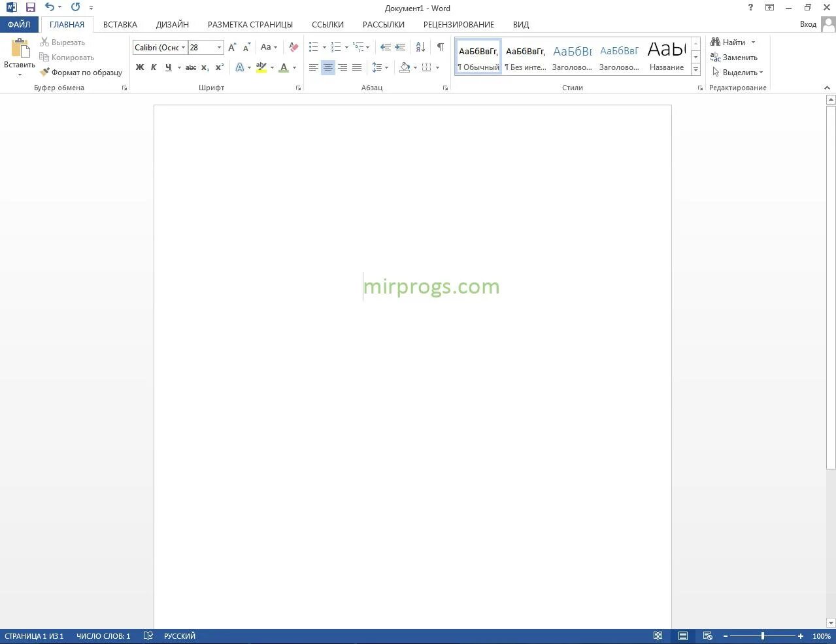The width and height of the screenshot is (836, 644).
Task: Switch to the ССЫЛКИ tab
Action: 327,25
